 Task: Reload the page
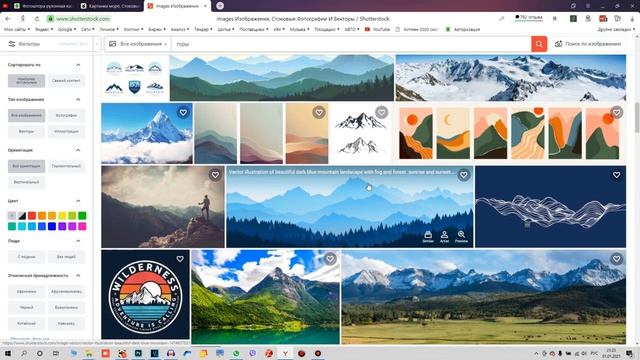pos(37,19)
